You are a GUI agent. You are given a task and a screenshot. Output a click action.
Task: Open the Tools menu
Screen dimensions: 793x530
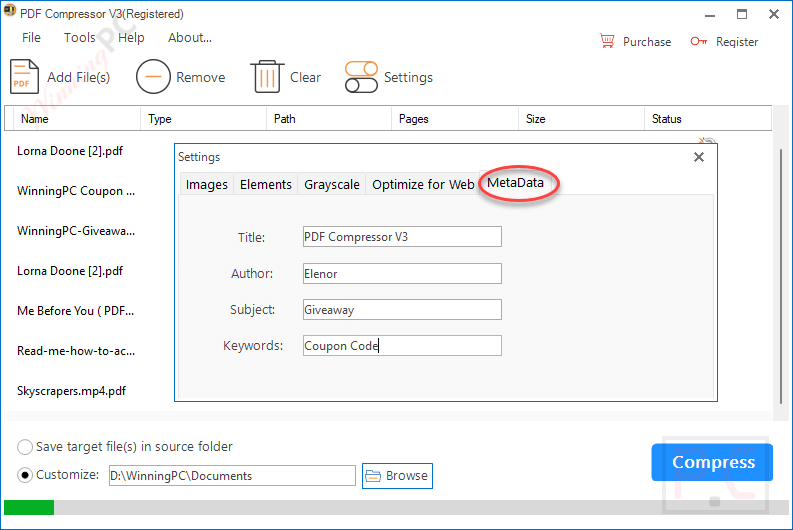pyautogui.click(x=79, y=38)
